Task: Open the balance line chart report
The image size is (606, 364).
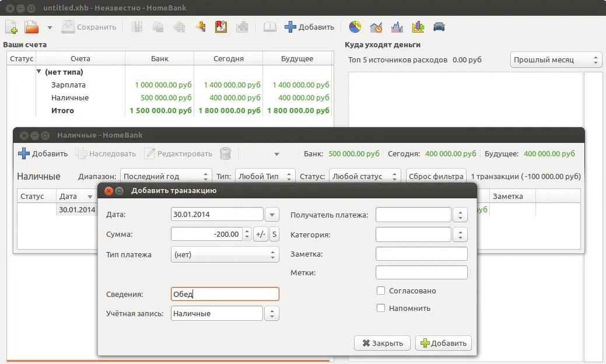Action: 397,27
